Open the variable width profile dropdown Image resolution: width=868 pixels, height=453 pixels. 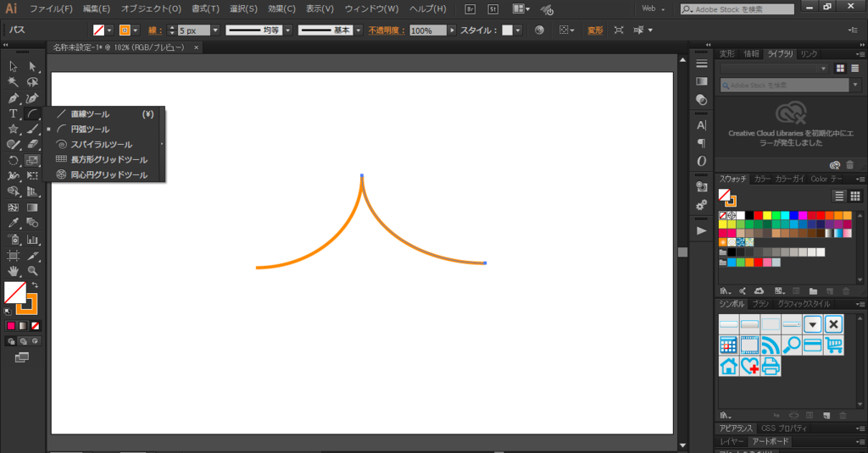288,30
